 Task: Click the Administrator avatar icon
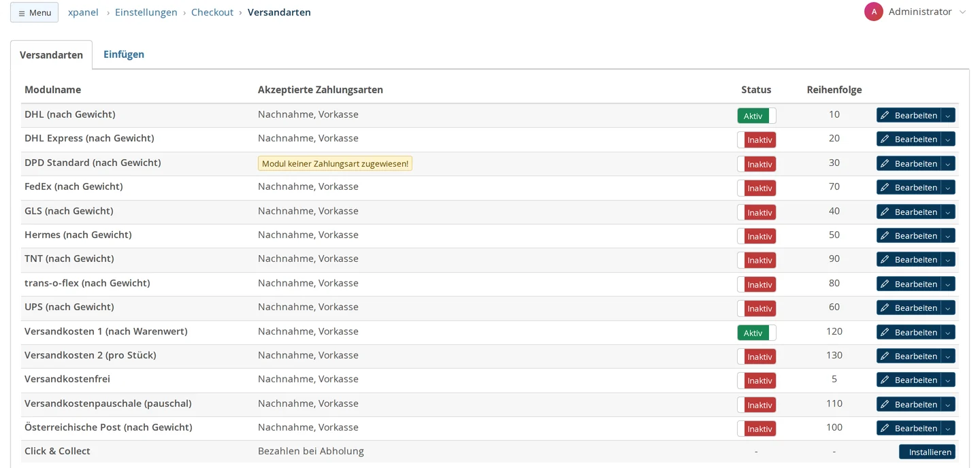[x=874, y=12]
